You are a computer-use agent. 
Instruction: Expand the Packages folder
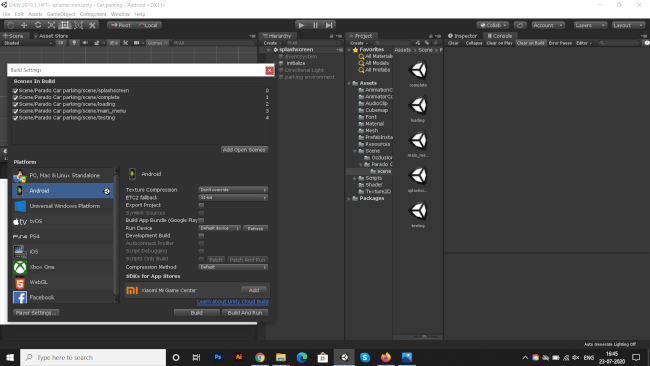pos(349,199)
